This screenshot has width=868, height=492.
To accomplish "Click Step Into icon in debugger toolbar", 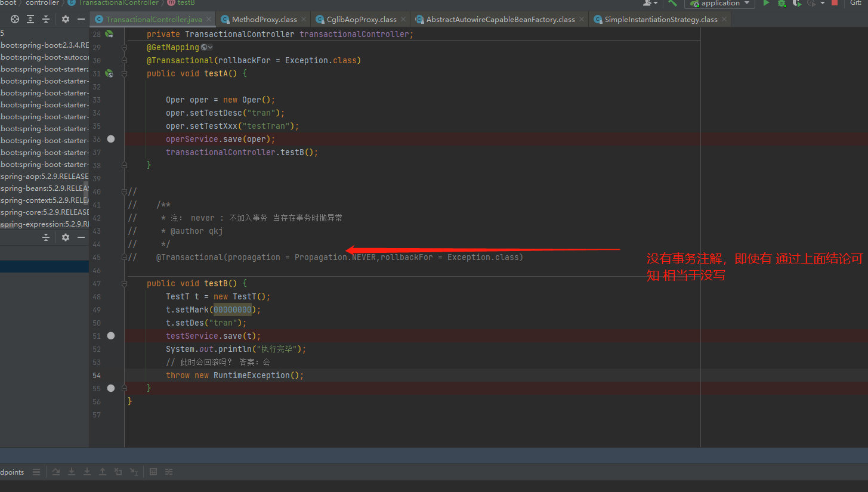I will (x=72, y=472).
